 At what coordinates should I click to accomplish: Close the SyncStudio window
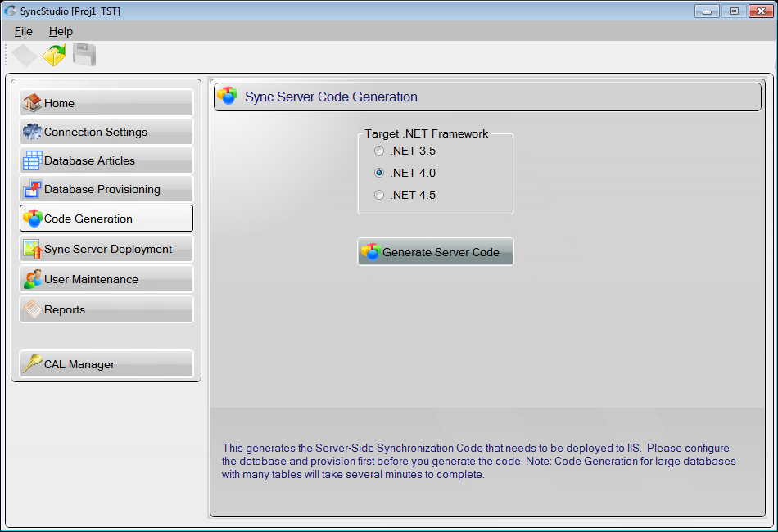point(761,11)
